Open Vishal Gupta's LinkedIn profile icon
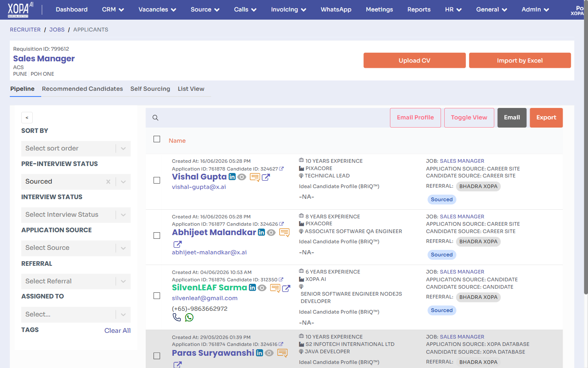The width and height of the screenshot is (588, 368). click(232, 177)
